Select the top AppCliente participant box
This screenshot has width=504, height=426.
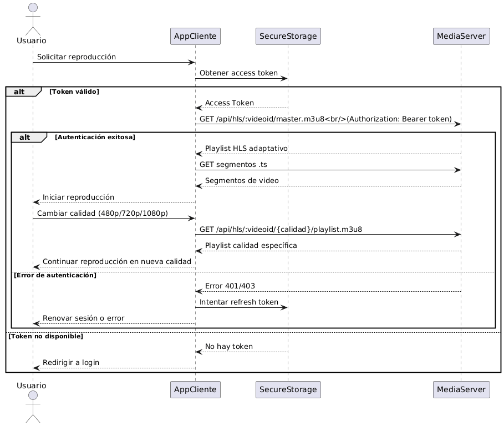click(x=195, y=37)
